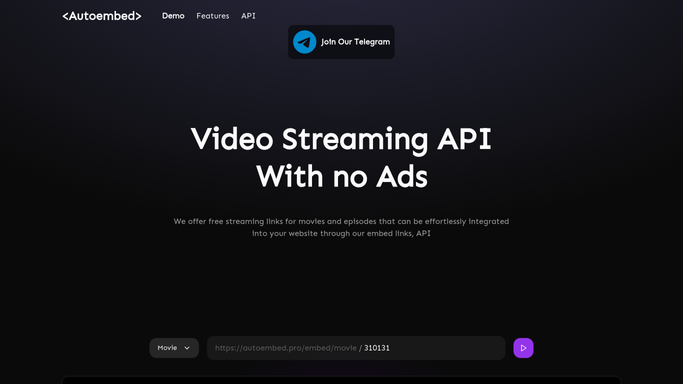Click the free streaming links description paragraph

(342, 227)
